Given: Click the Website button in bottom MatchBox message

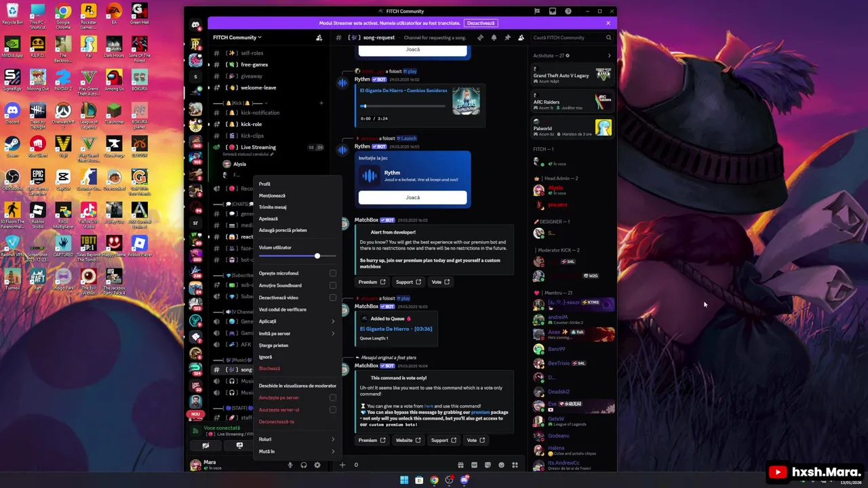Looking at the screenshot, I should click(x=408, y=441).
